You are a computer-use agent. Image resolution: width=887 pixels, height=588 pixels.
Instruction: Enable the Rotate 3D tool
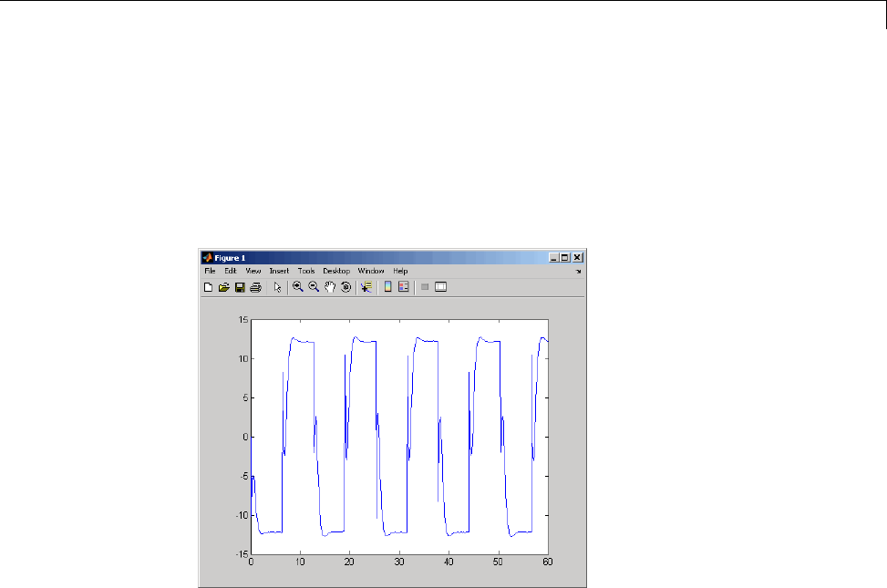click(x=346, y=287)
